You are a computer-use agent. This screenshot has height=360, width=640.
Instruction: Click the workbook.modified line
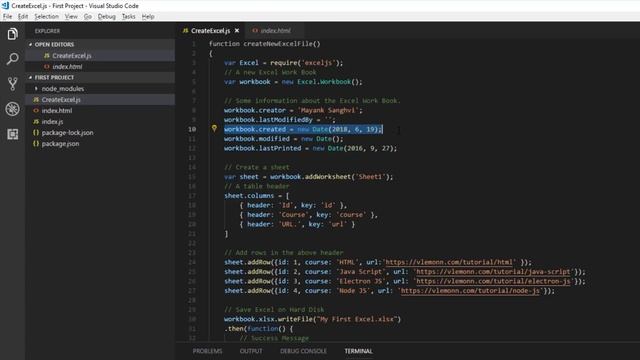click(284, 139)
